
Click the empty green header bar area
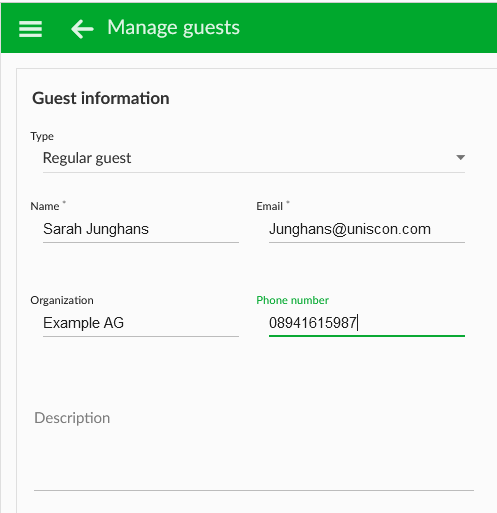(x=367, y=28)
